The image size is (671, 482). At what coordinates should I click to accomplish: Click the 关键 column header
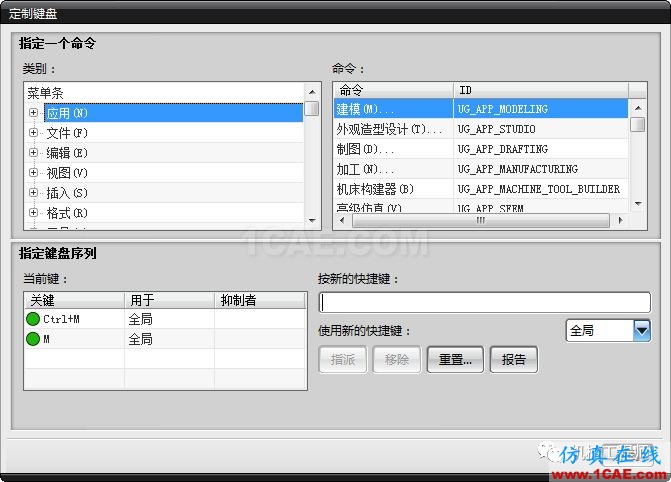(74, 301)
